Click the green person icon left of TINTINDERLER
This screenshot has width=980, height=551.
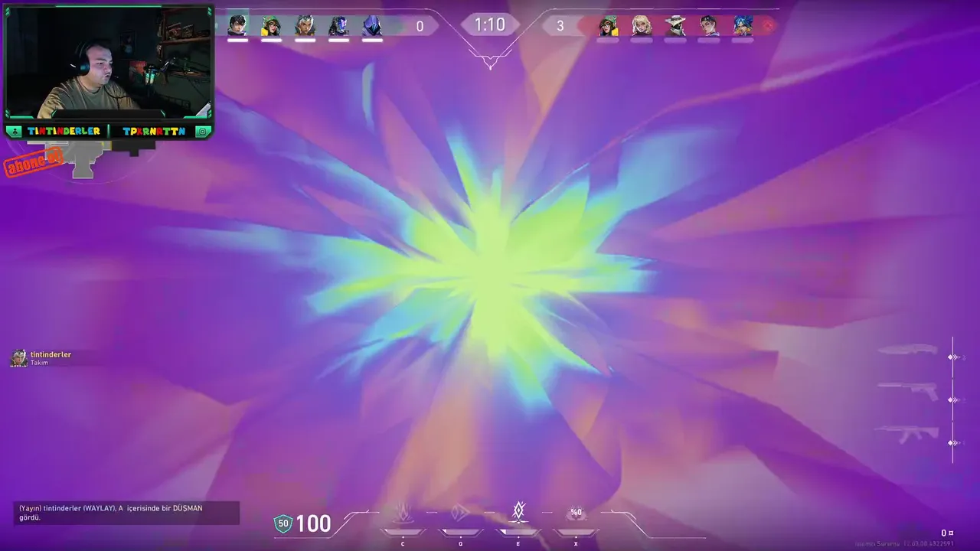pos(13,132)
